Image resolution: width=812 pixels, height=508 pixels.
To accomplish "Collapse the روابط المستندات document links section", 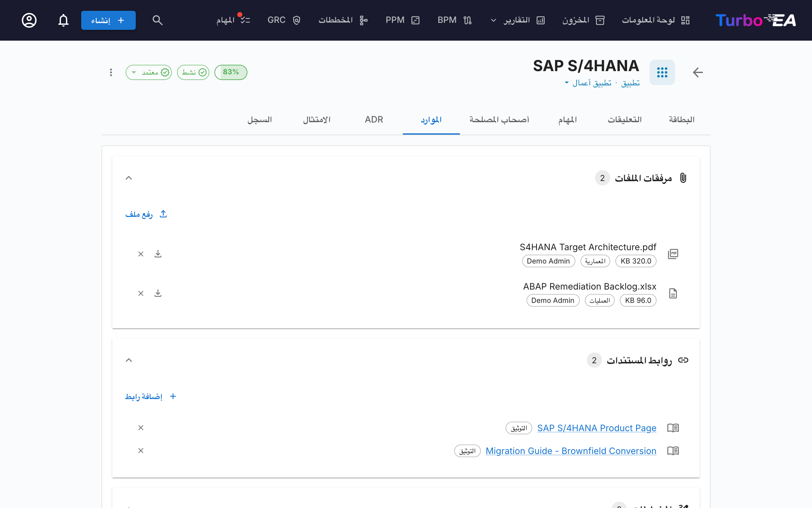I will [x=129, y=360].
